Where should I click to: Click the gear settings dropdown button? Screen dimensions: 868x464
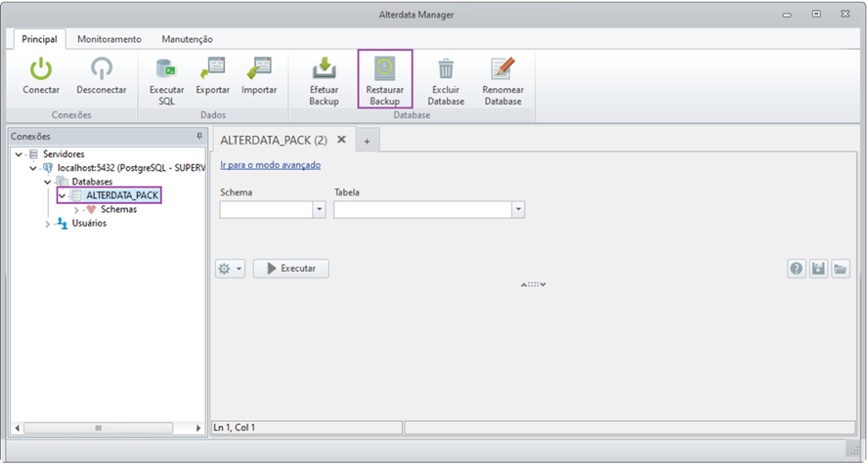point(230,269)
